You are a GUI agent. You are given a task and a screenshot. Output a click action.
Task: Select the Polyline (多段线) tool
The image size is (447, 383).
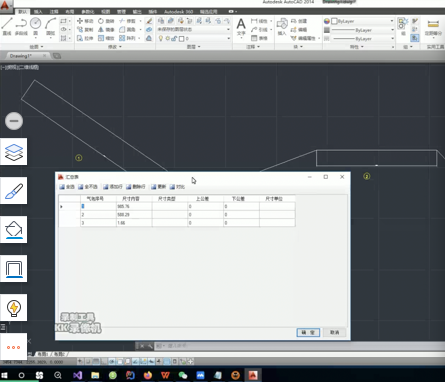21,26
